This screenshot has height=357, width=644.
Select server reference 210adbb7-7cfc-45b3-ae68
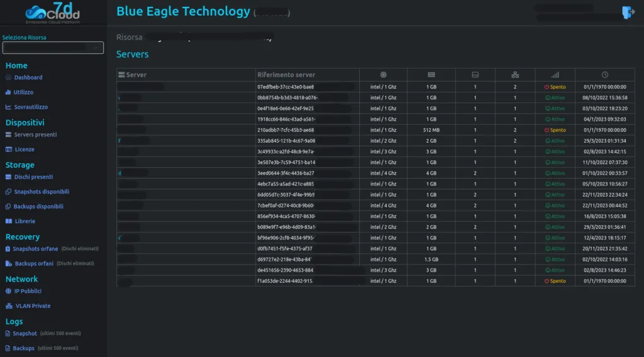tap(286, 130)
